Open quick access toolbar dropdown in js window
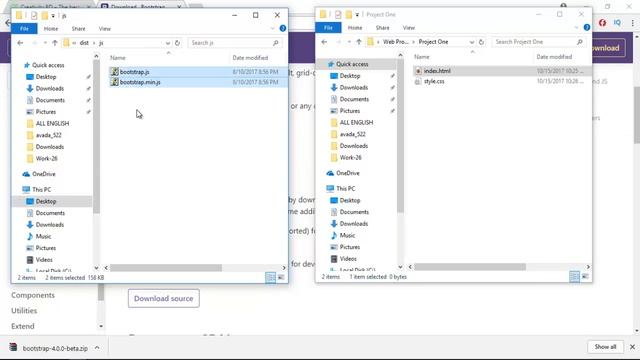Image resolution: width=640 pixels, height=360 pixels. pyautogui.click(x=53, y=16)
